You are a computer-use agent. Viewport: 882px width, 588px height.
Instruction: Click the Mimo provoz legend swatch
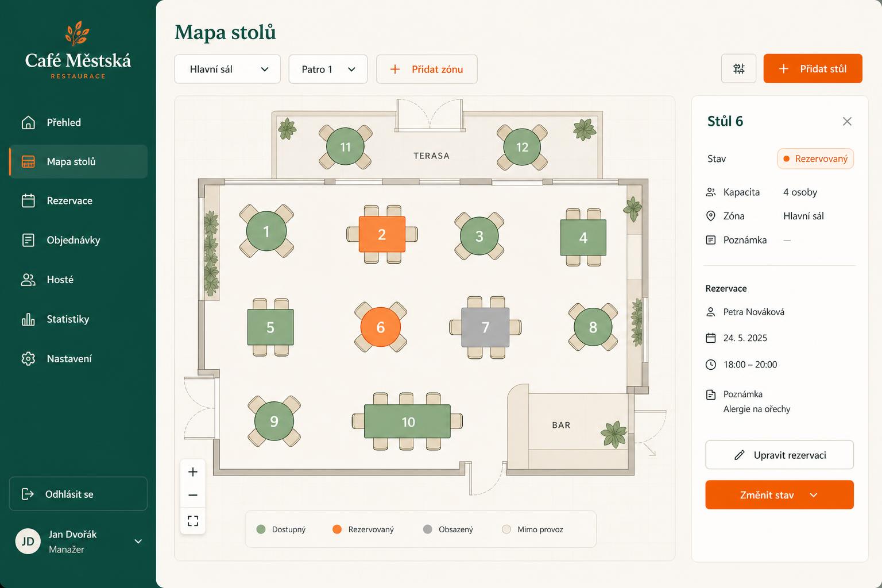pyautogui.click(x=506, y=529)
